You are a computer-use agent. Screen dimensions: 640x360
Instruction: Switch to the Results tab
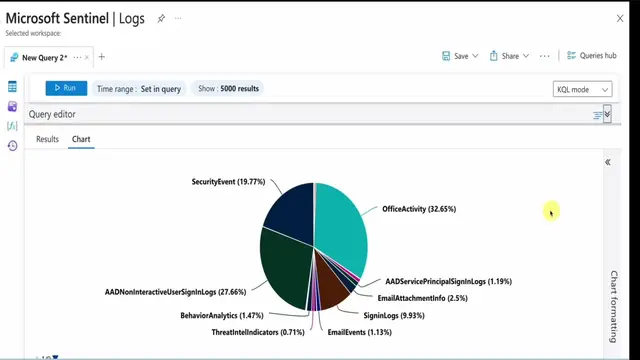point(47,139)
